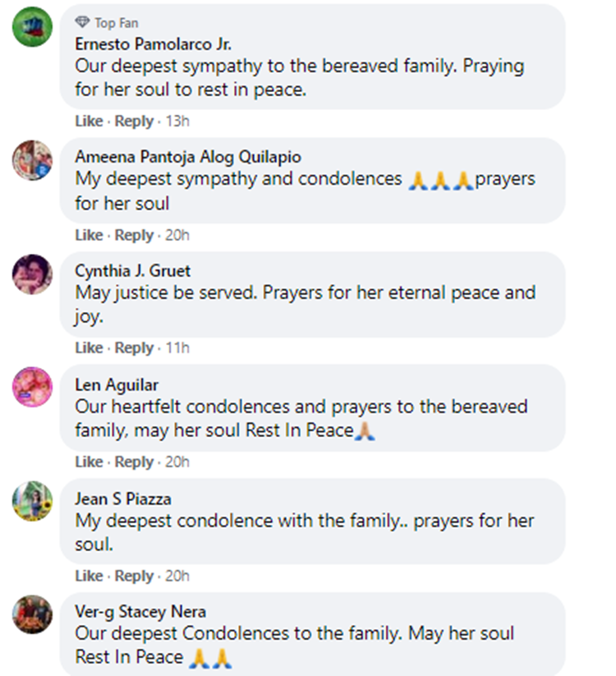This screenshot has height=676, width=616.
Task: Click the Top Fan diamond badge icon
Action: [x=82, y=23]
